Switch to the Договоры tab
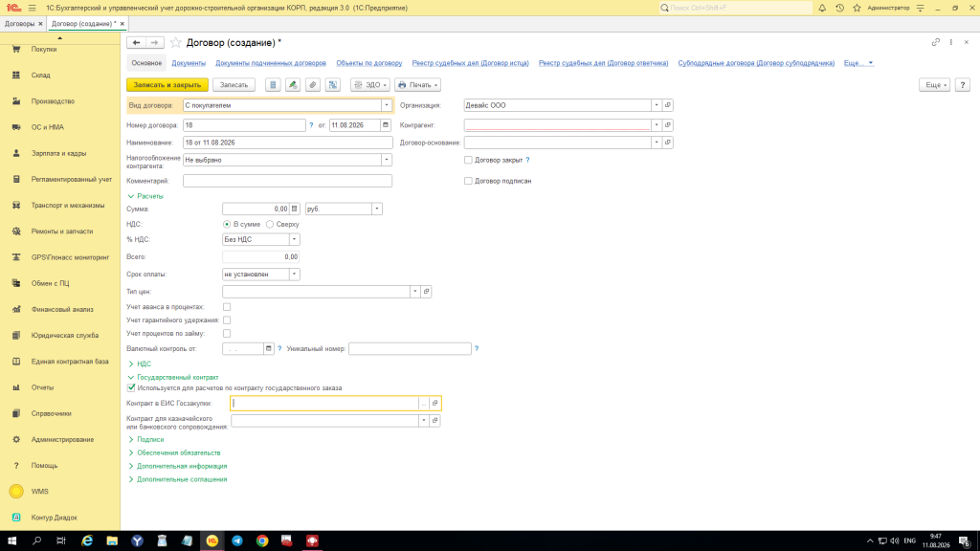This screenshot has height=551, width=980. coord(19,24)
